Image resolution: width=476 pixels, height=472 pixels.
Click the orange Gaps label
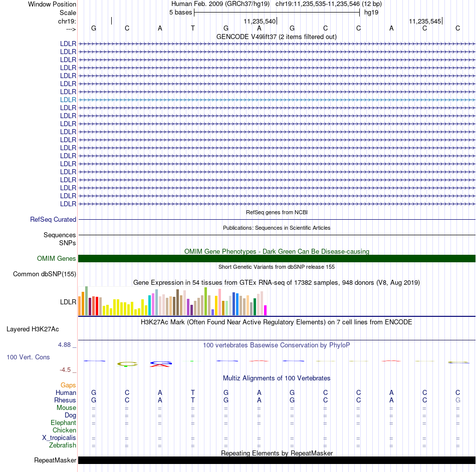pos(68,385)
